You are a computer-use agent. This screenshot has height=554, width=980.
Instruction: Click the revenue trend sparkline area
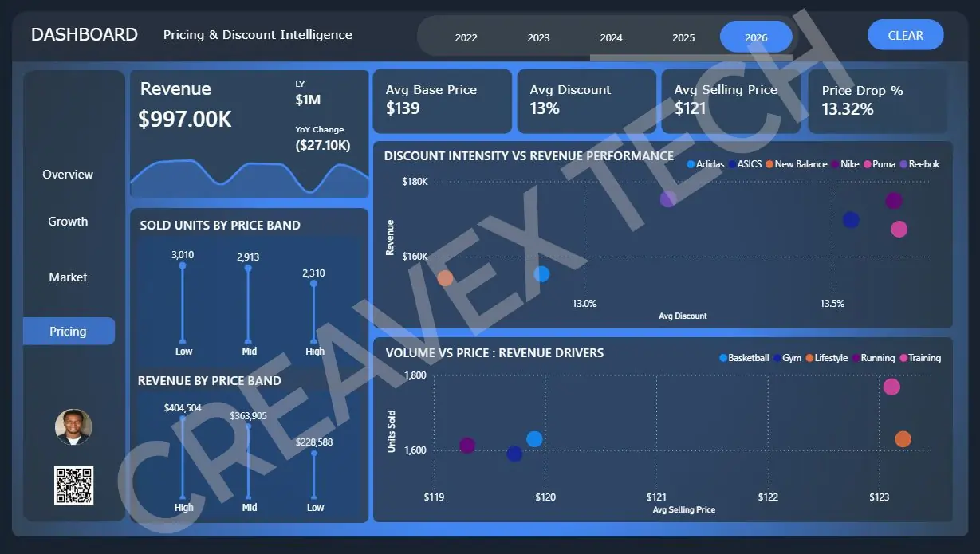tap(249, 179)
